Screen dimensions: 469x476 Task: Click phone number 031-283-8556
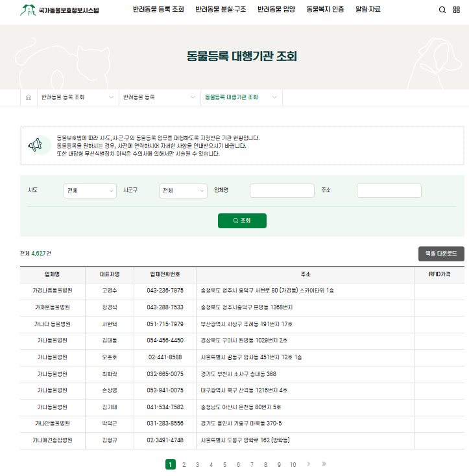(165, 423)
